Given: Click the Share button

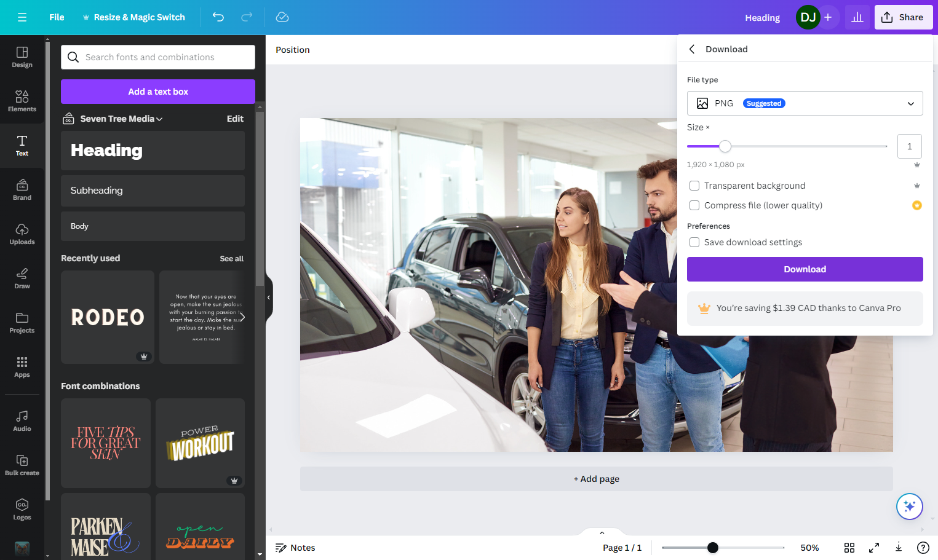Looking at the screenshot, I should coord(904,17).
